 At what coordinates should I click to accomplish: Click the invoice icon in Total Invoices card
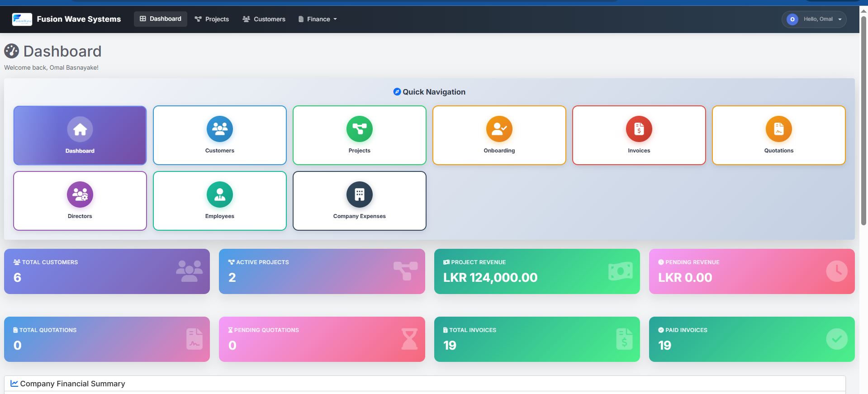click(624, 339)
